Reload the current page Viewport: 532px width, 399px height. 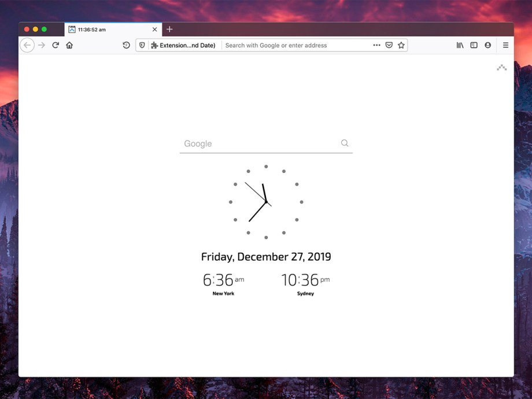[55, 45]
